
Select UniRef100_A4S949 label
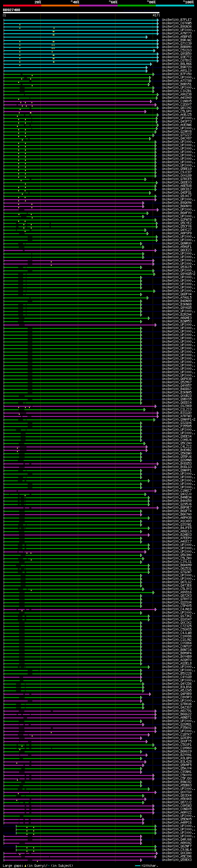(x=177, y=98)
